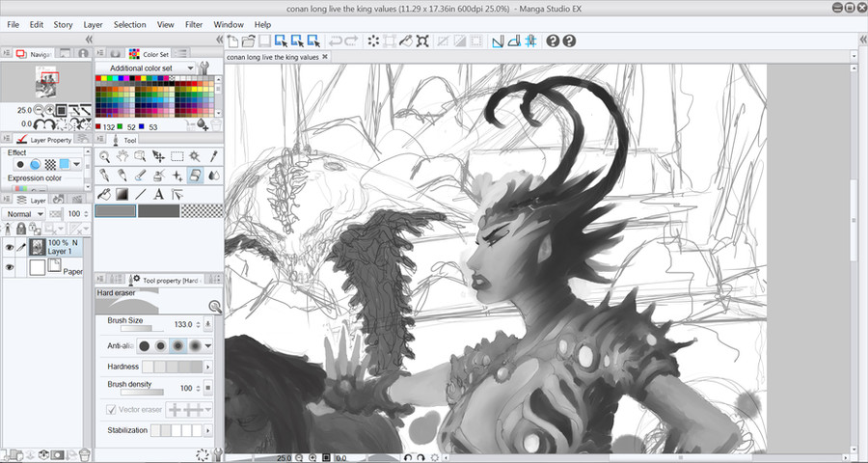The image size is (868, 463).
Task: Expand Anti-aliasing options arrow
Action: pos(208,346)
